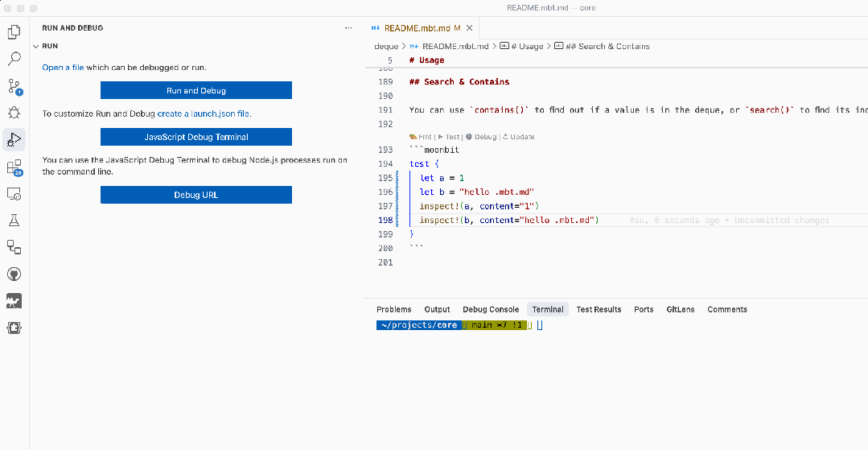Screen dimensions: 868x450
Task: Open the Testing beaker icon
Action: (x=14, y=220)
